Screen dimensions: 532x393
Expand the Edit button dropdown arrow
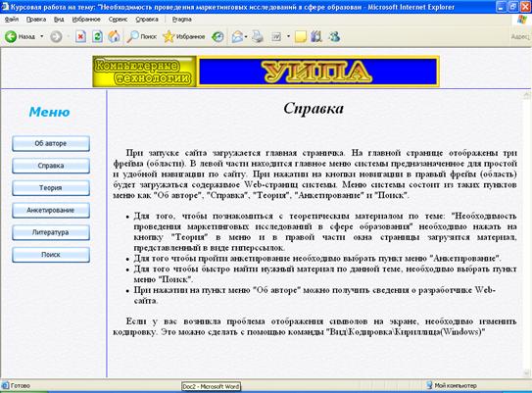click(x=288, y=36)
